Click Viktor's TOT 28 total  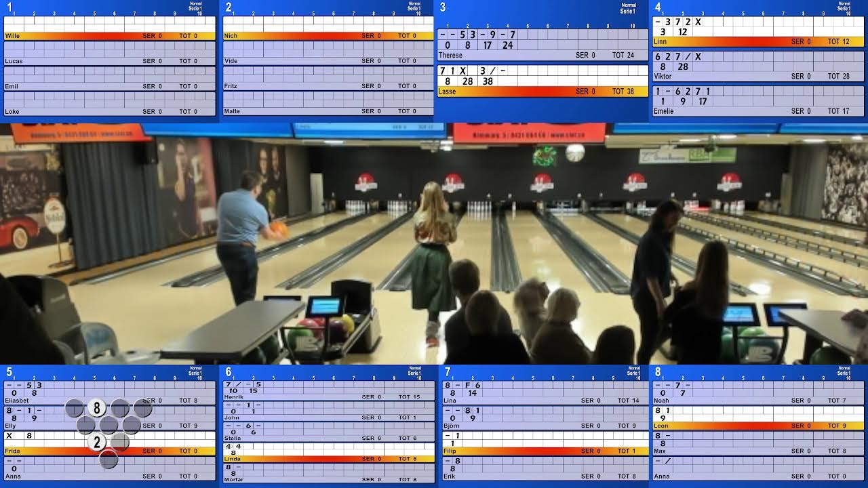tap(839, 77)
